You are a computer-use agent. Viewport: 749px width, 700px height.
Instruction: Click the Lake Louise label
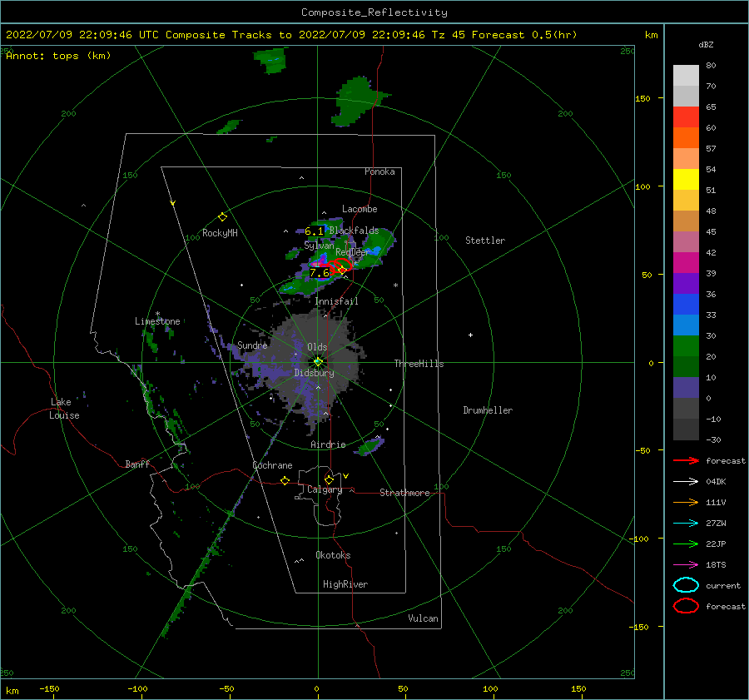coord(64,409)
